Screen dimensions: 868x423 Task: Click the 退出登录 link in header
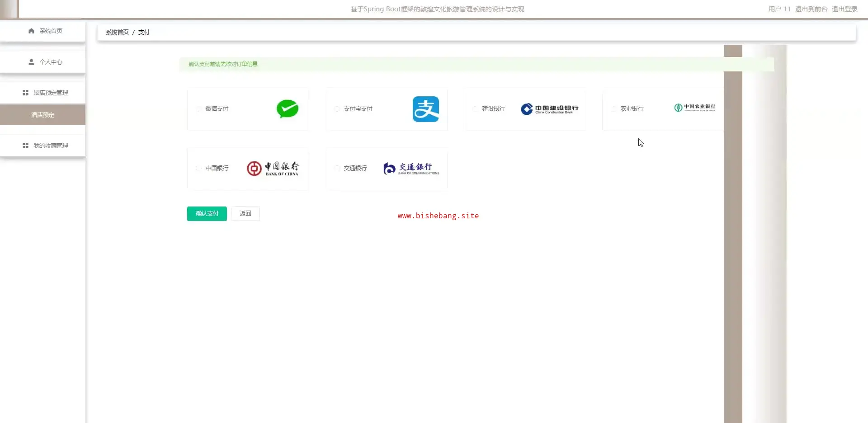pyautogui.click(x=844, y=9)
